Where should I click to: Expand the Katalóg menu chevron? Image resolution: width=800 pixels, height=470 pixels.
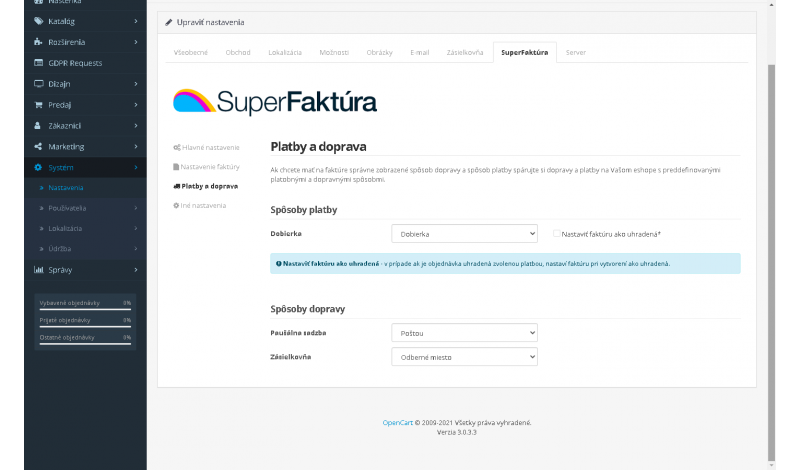point(136,21)
